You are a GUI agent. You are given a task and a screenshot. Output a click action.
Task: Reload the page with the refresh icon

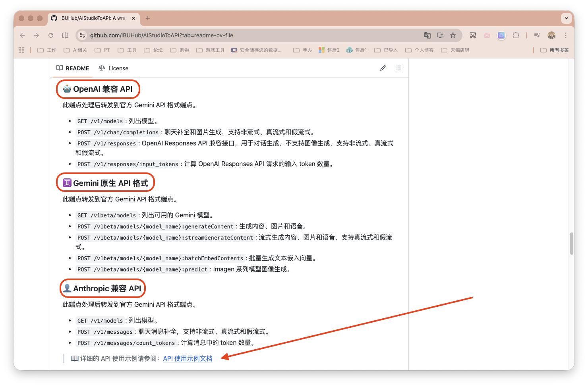pyautogui.click(x=51, y=35)
